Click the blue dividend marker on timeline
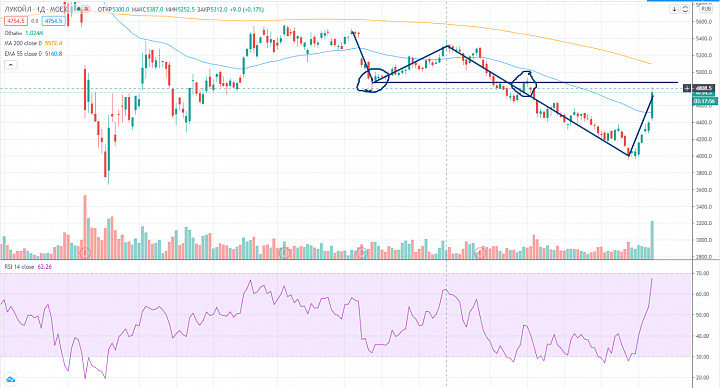Image resolution: width=720 pixels, height=388 pixels. click(x=362, y=252)
